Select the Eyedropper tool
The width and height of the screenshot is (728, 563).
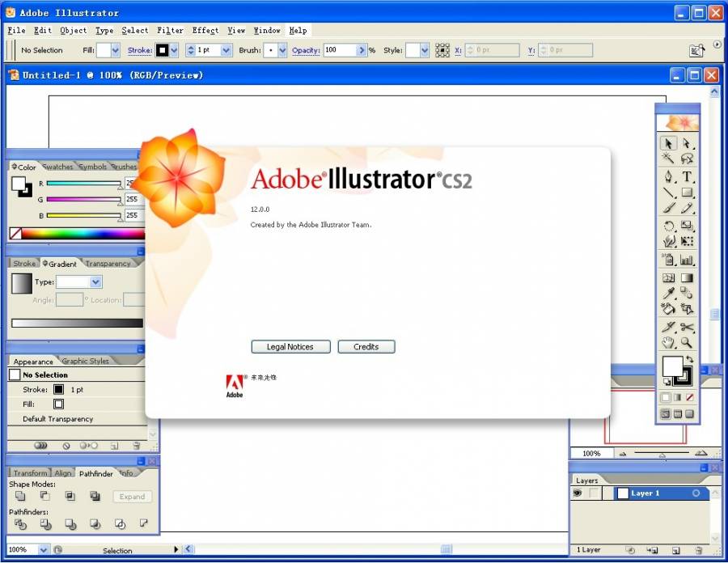669,293
